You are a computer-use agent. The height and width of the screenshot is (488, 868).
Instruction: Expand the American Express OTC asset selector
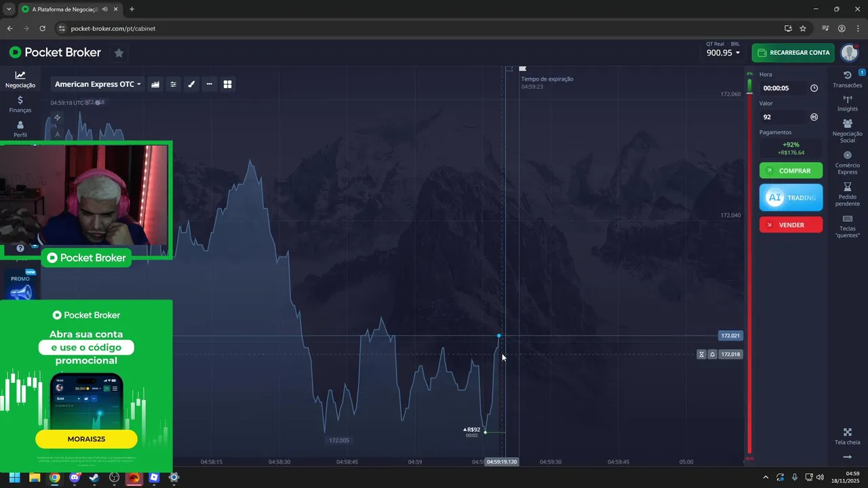[98, 84]
